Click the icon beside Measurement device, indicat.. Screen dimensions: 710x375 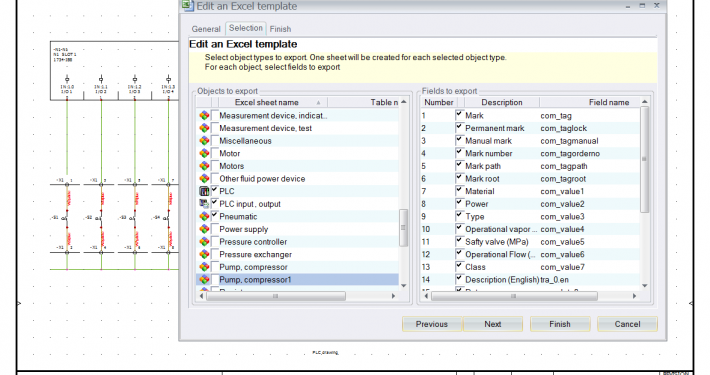(x=204, y=115)
